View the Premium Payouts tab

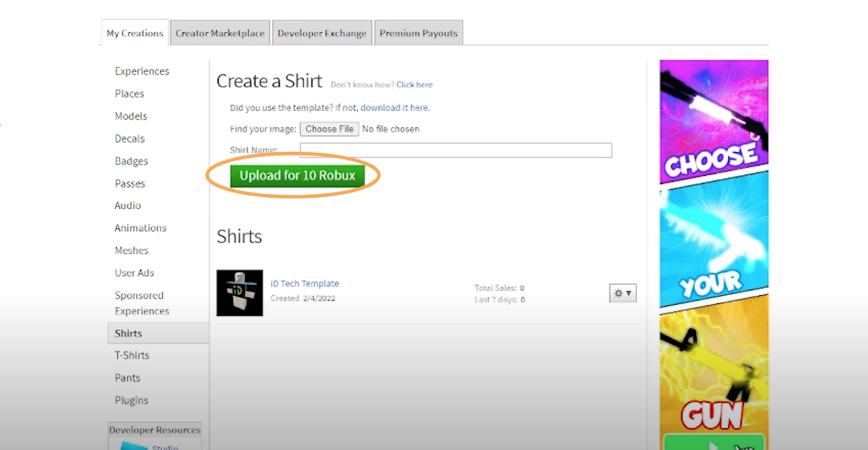tap(418, 33)
